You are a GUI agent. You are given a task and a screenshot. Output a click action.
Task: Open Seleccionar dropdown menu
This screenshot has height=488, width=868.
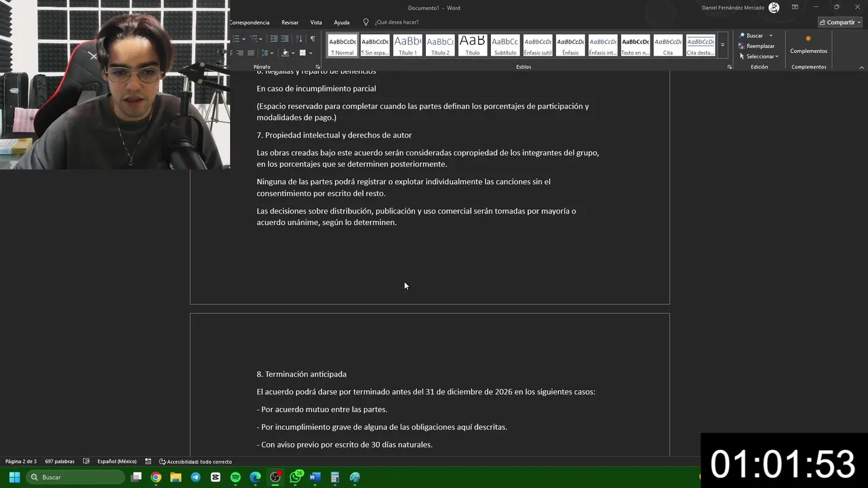point(759,56)
